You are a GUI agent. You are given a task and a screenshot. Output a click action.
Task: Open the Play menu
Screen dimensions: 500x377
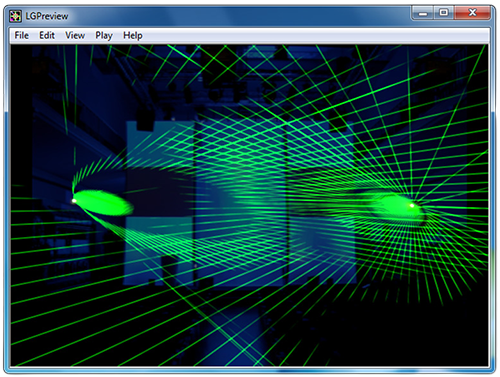pyautogui.click(x=104, y=35)
